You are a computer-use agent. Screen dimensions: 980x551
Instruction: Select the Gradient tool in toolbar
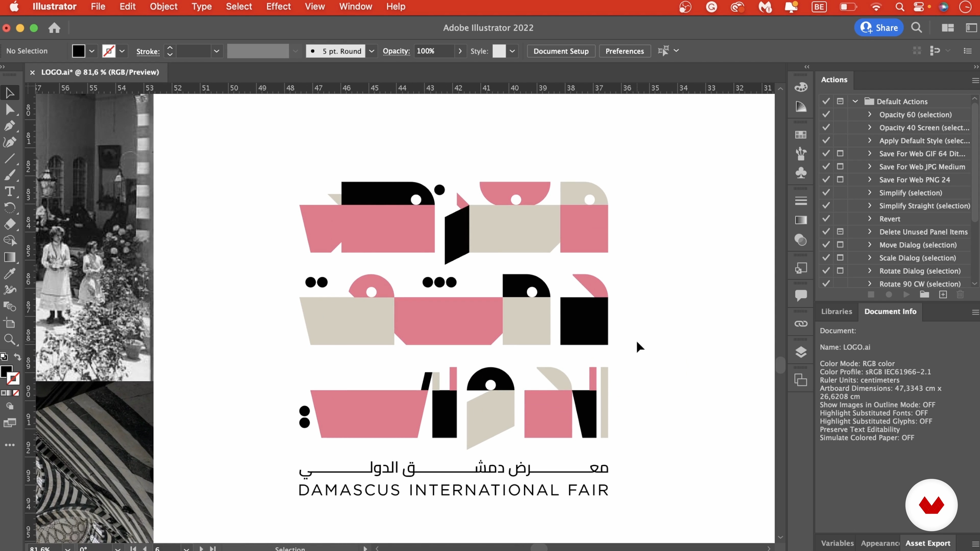coord(10,257)
